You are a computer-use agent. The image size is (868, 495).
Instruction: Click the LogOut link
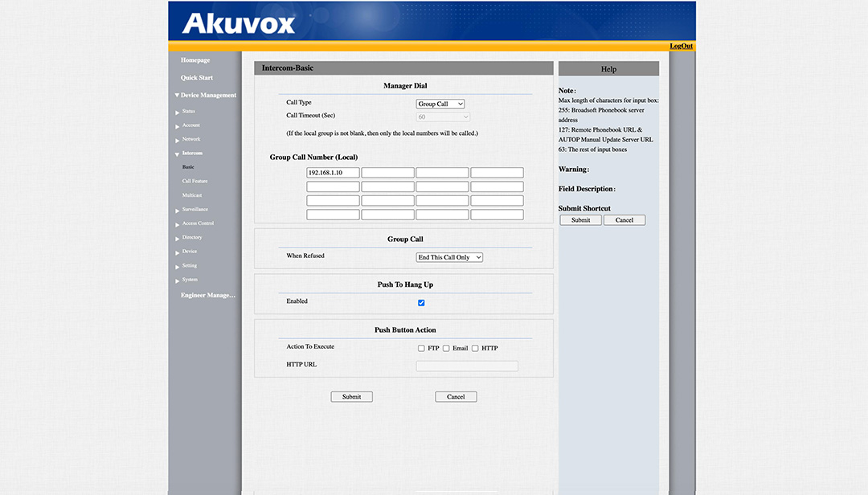[x=681, y=46]
